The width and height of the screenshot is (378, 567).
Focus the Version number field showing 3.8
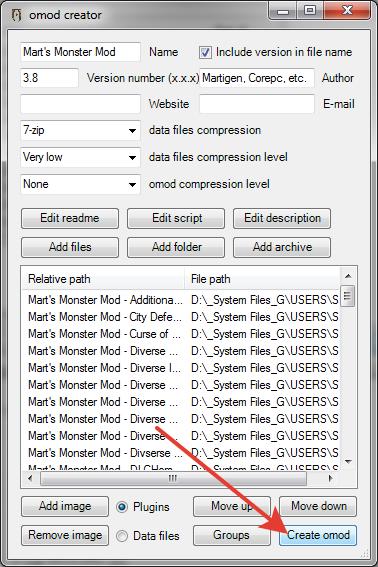click(49, 78)
